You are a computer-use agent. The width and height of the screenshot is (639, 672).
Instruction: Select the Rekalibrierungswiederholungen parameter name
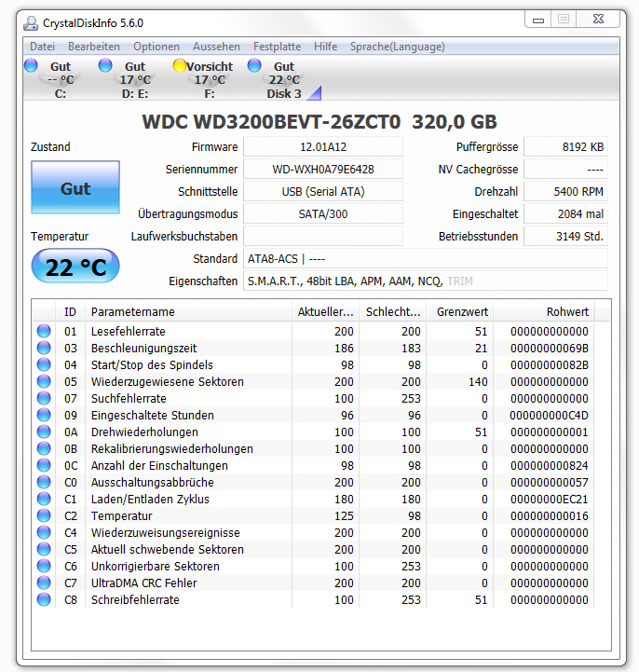(x=171, y=448)
